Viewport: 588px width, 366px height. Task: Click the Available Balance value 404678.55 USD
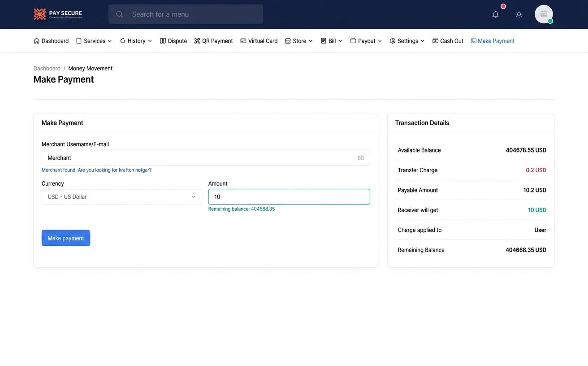click(x=526, y=150)
